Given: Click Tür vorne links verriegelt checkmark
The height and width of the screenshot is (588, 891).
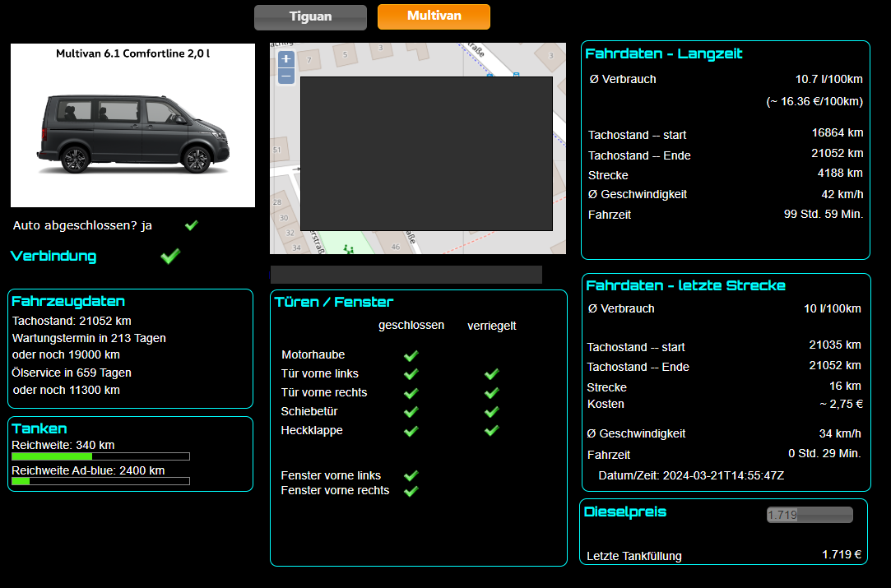Looking at the screenshot, I should coord(492,374).
